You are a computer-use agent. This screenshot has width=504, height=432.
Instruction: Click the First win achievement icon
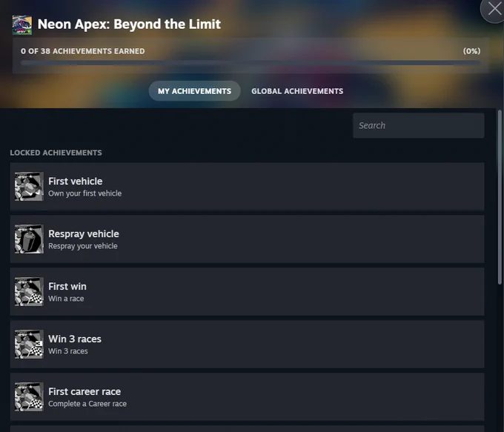click(29, 291)
